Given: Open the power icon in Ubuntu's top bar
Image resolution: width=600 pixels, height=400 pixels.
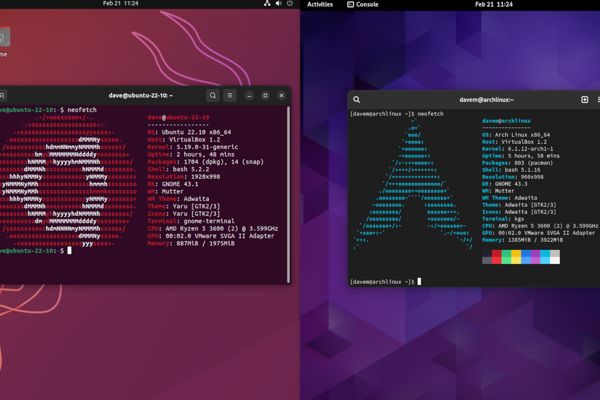Looking at the screenshot, I should click(290, 3).
